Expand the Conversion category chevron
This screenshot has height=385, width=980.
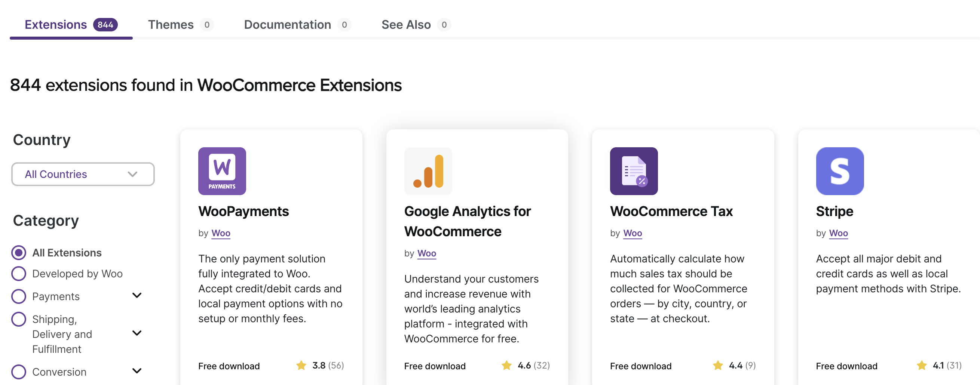pos(137,370)
